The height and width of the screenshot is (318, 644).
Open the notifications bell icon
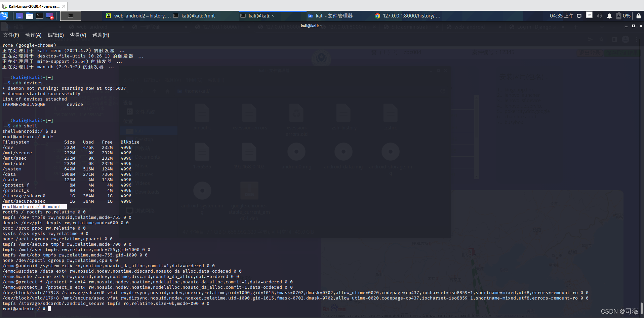point(609,16)
